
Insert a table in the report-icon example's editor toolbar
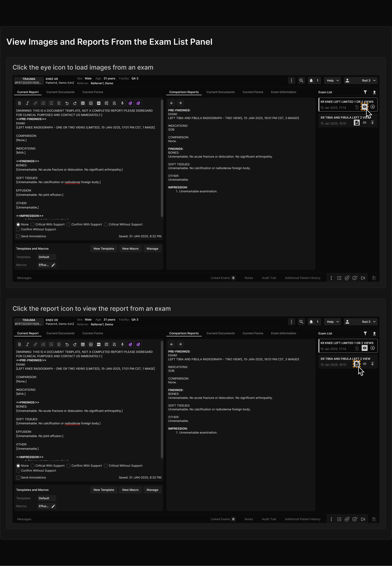pos(83,344)
